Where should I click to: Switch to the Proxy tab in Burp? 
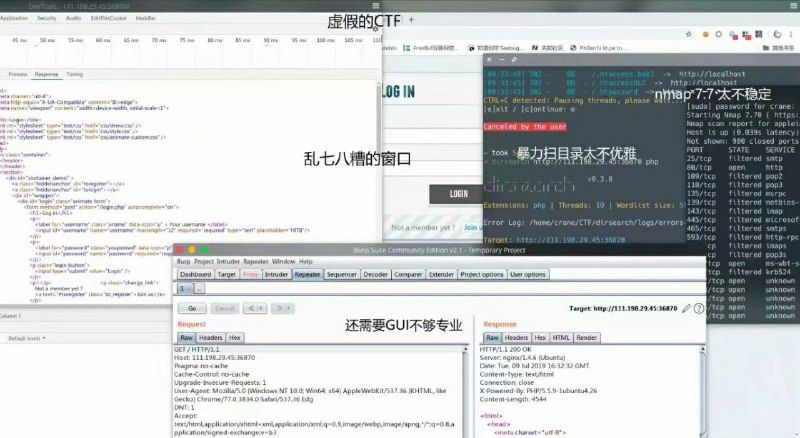point(251,274)
